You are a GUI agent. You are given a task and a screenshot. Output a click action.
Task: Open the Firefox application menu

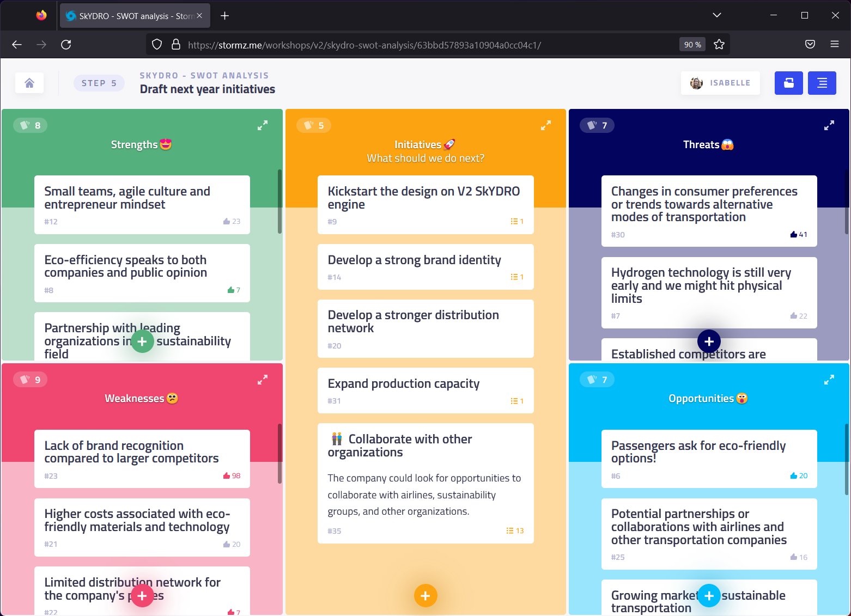tap(834, 45)
